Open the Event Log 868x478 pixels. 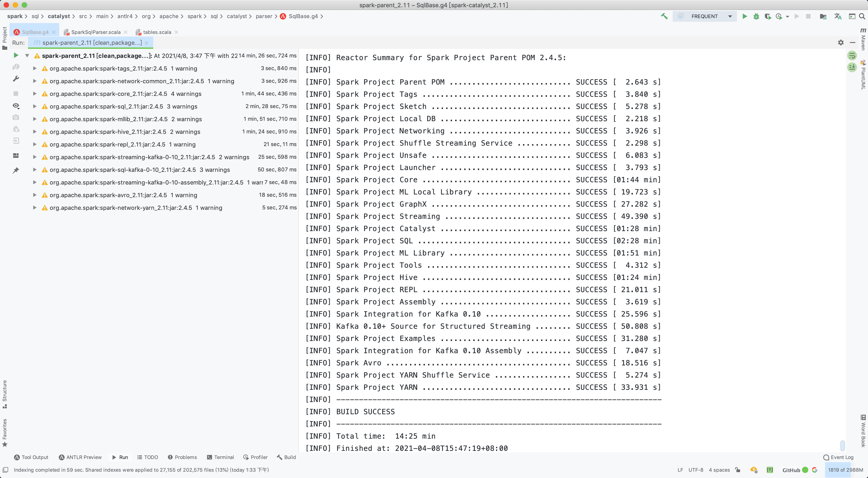(838, 457)
